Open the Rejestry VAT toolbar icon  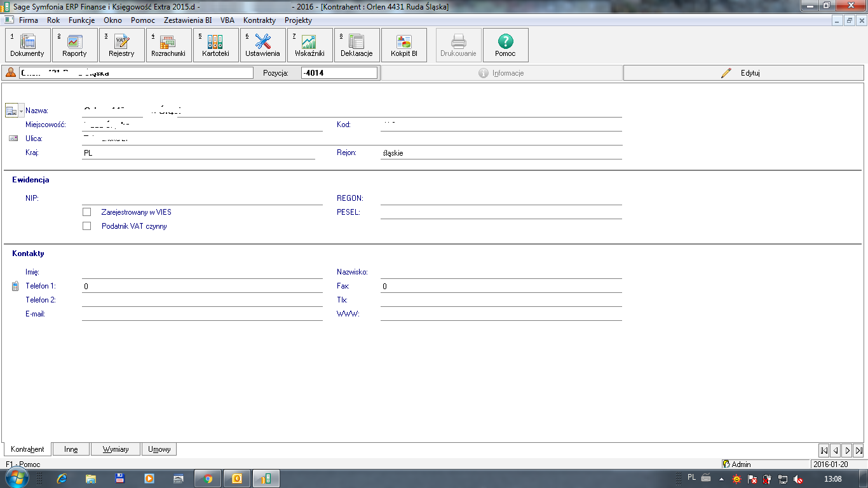(121, 45)
